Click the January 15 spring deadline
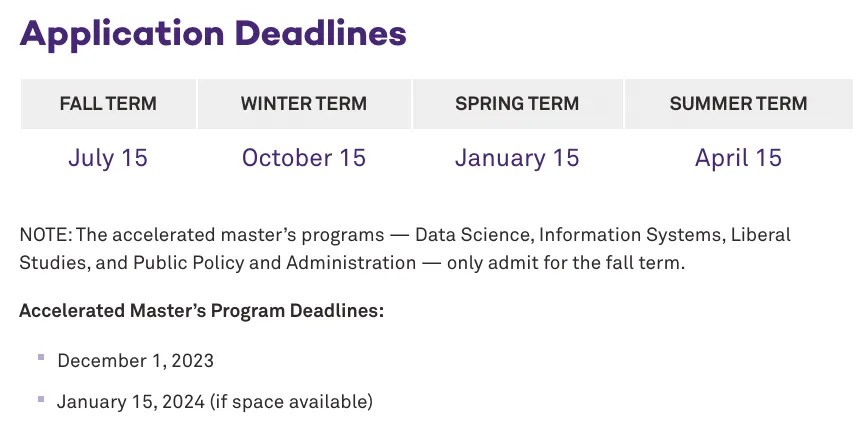The image size is (865, 432). 517,158
